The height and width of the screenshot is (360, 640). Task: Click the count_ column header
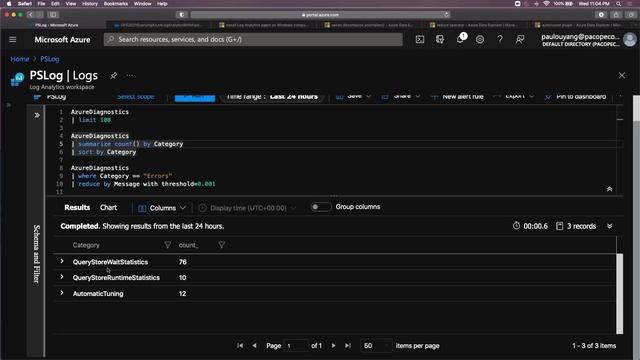pos(188,245)
